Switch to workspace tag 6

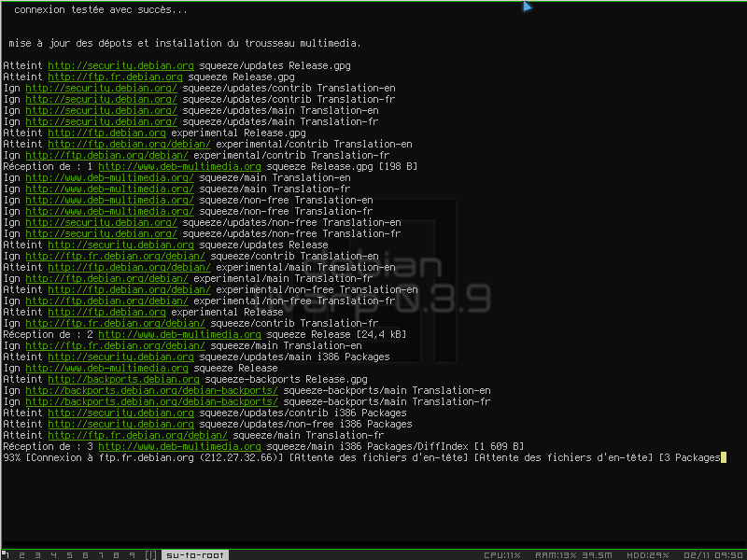(x=85, y=554)
